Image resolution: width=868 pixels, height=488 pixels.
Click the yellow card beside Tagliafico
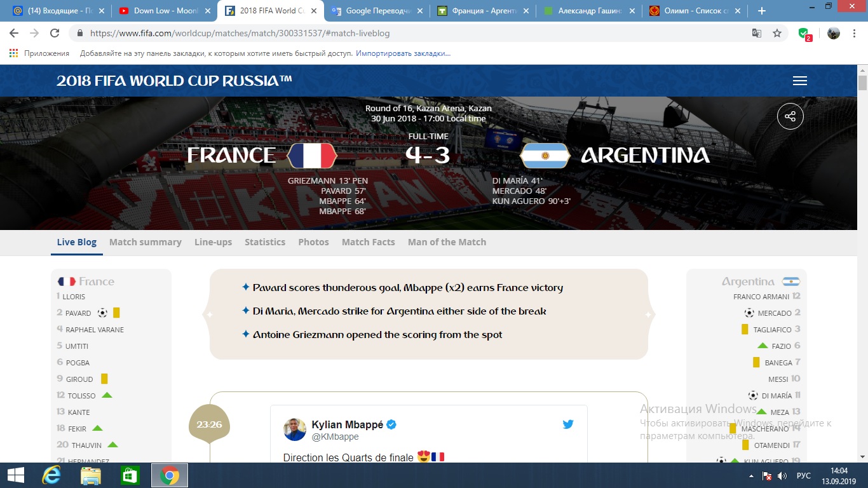(x=745, y=329)
